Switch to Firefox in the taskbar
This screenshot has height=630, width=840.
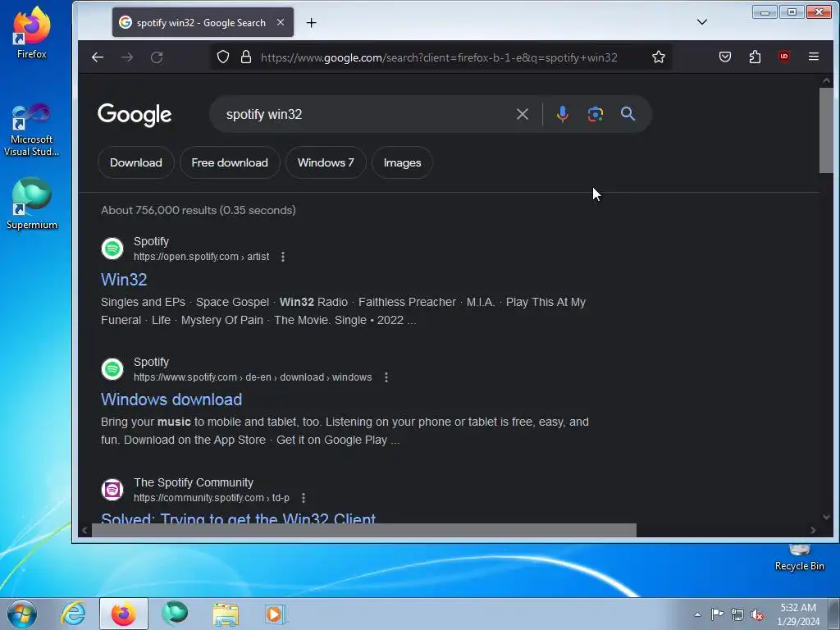tap(124, 614)
